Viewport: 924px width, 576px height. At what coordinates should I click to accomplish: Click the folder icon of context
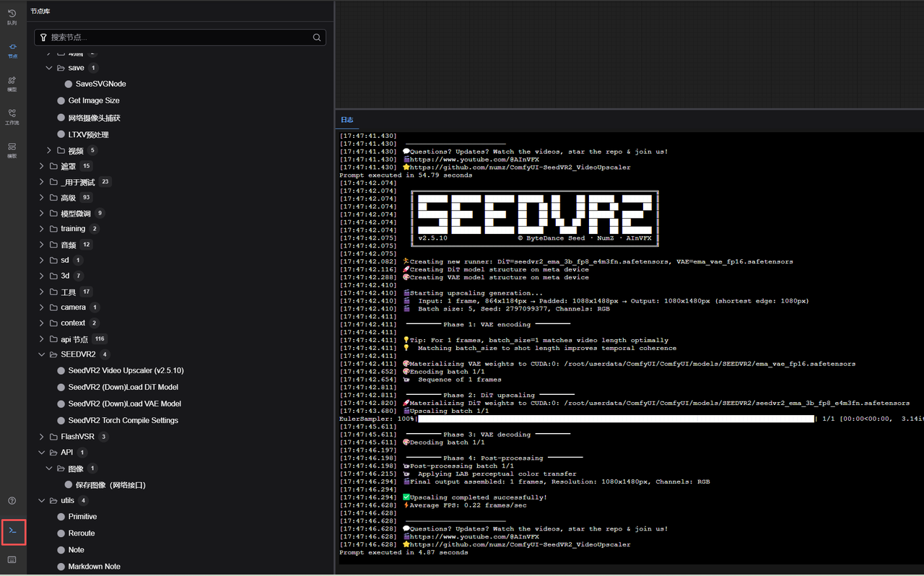click(x=54, y=323)
